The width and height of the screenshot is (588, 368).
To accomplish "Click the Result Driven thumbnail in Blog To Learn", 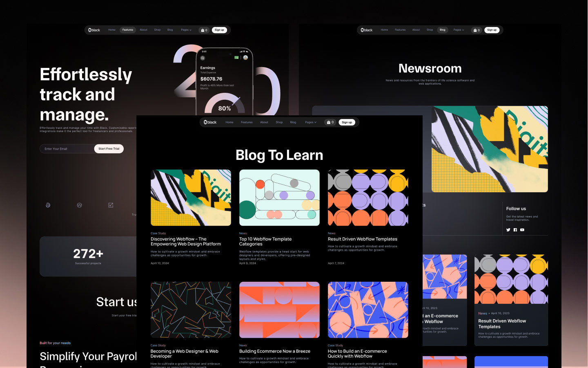I will click(x=368, y=197).
